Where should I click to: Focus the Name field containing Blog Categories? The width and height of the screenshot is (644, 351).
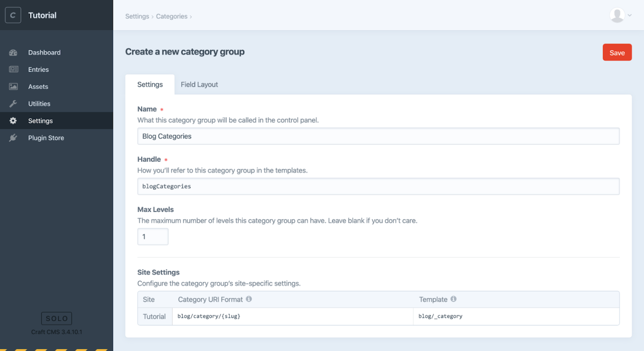(378, 136)
